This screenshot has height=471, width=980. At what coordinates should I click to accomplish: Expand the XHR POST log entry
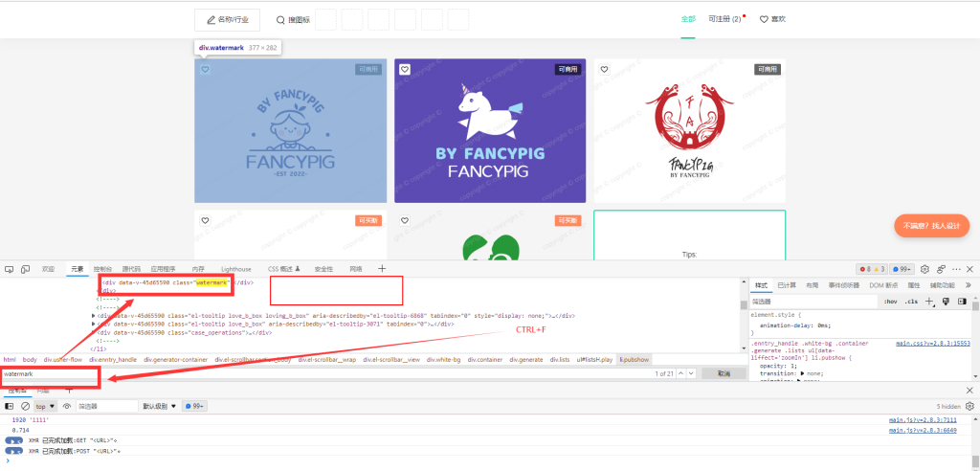(x=13, y=450)
